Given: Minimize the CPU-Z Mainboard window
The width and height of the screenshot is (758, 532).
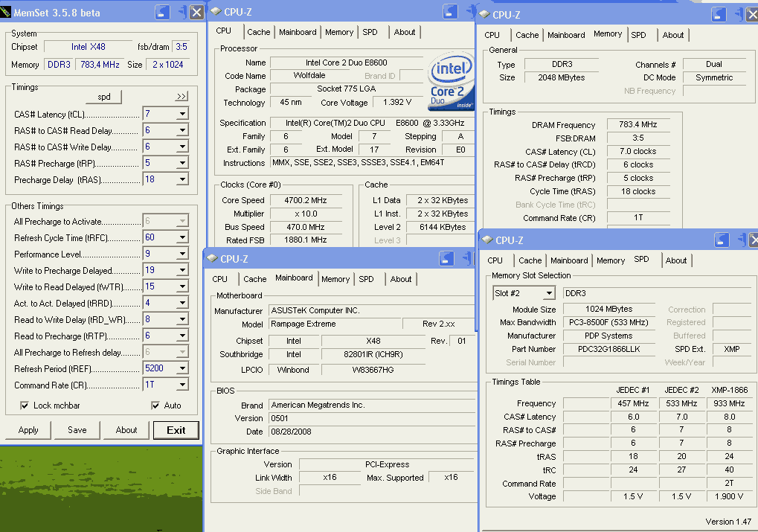Looking at the screenshot, I should point(446,259).
